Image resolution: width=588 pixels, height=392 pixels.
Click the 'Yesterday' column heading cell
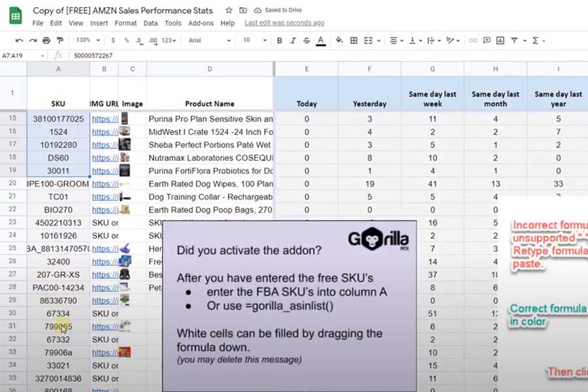[369, 93]
